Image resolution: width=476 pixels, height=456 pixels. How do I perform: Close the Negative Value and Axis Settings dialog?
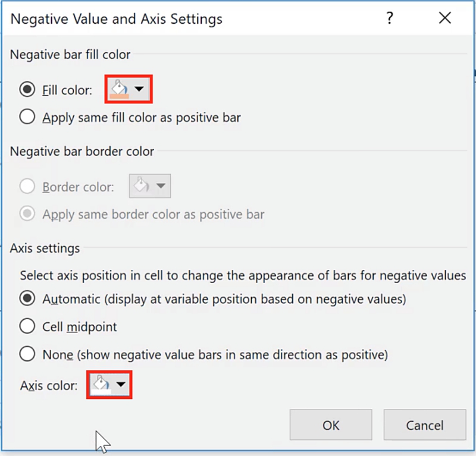click(x=444, y=18)
